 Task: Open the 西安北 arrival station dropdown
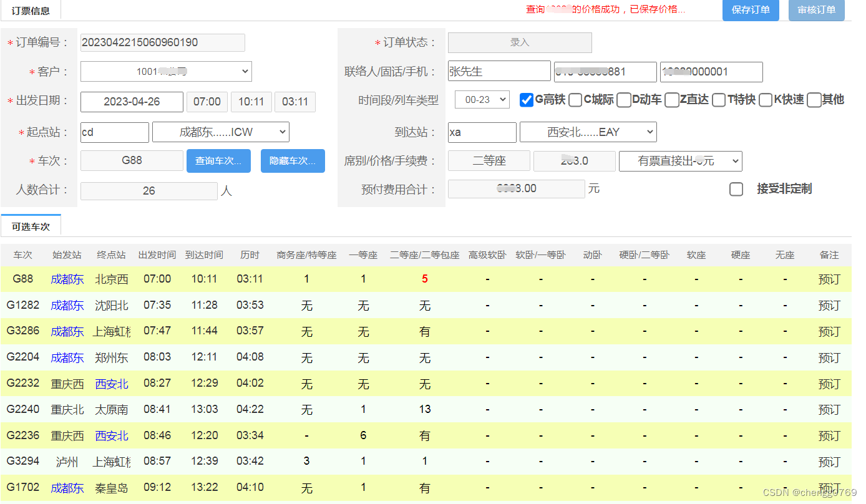[x=588, y=132]
